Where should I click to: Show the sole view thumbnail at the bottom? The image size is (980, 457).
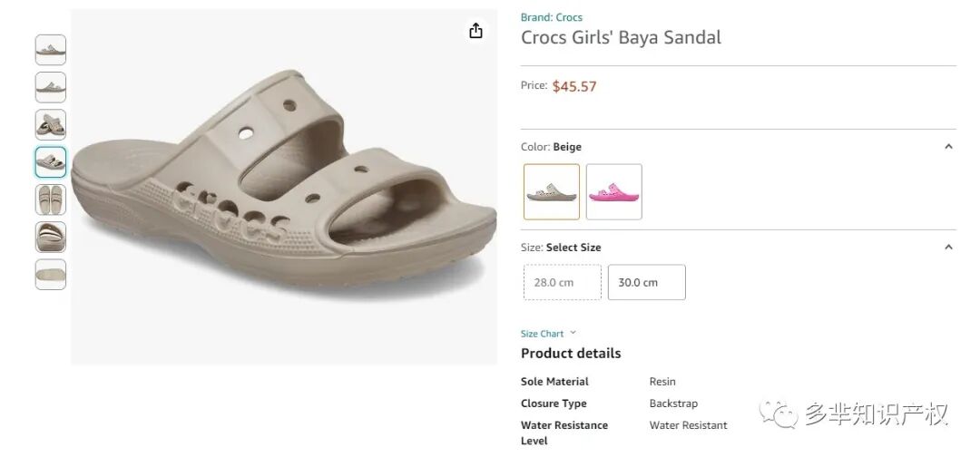[x=51, y=274]
